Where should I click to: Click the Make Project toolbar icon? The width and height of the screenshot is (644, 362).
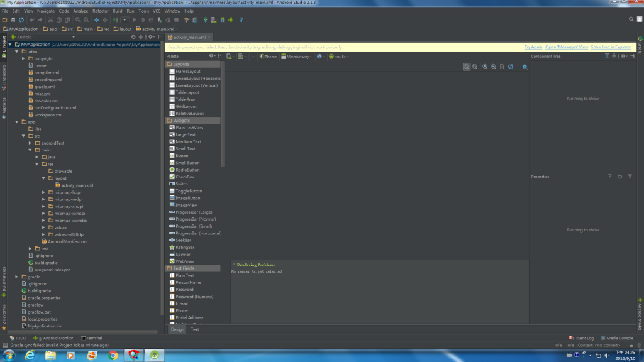pos(116,19)
